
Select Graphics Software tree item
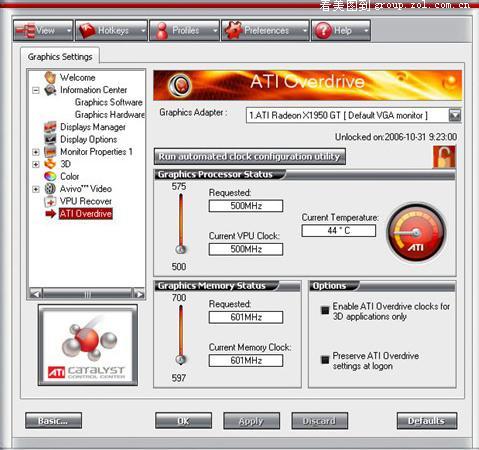coord(109,102)
